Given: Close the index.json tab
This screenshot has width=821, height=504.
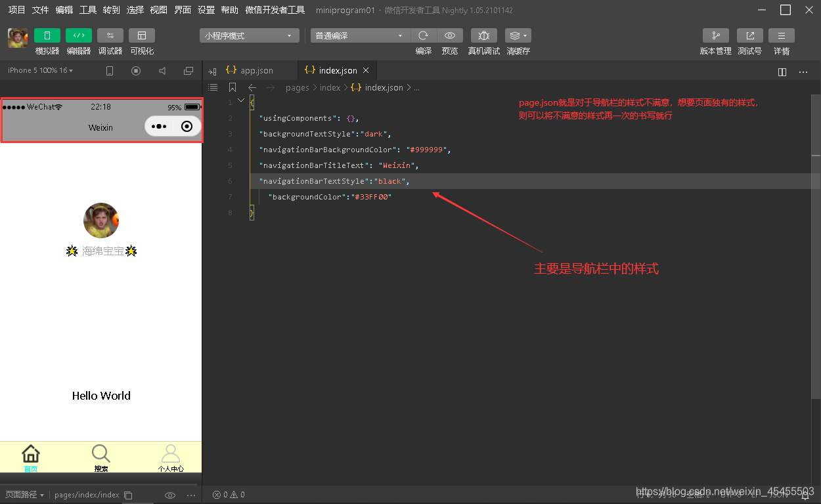Looking at the screenshot, I should 366,70.
